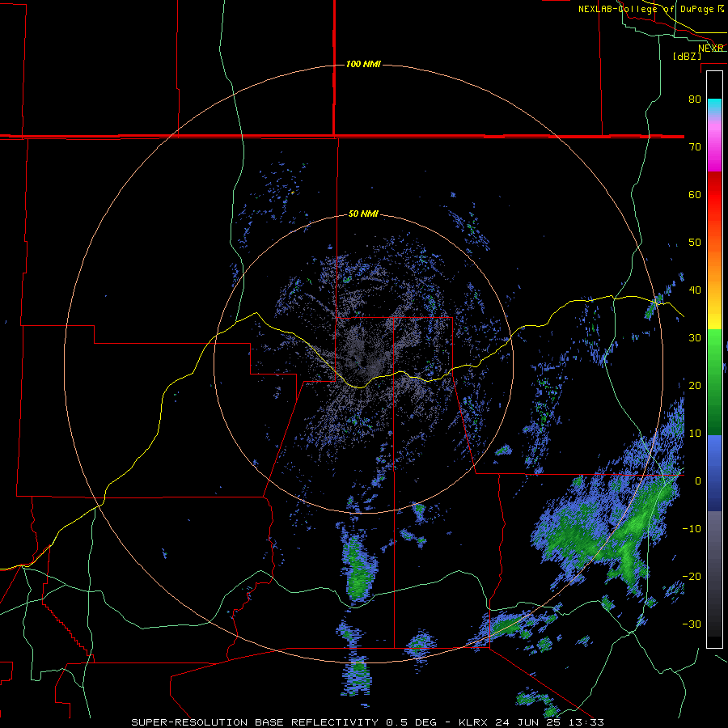Click the "-20" value on dBZ scale
Image resolution: width=728 pixels, height=728 pixels.
692,577
